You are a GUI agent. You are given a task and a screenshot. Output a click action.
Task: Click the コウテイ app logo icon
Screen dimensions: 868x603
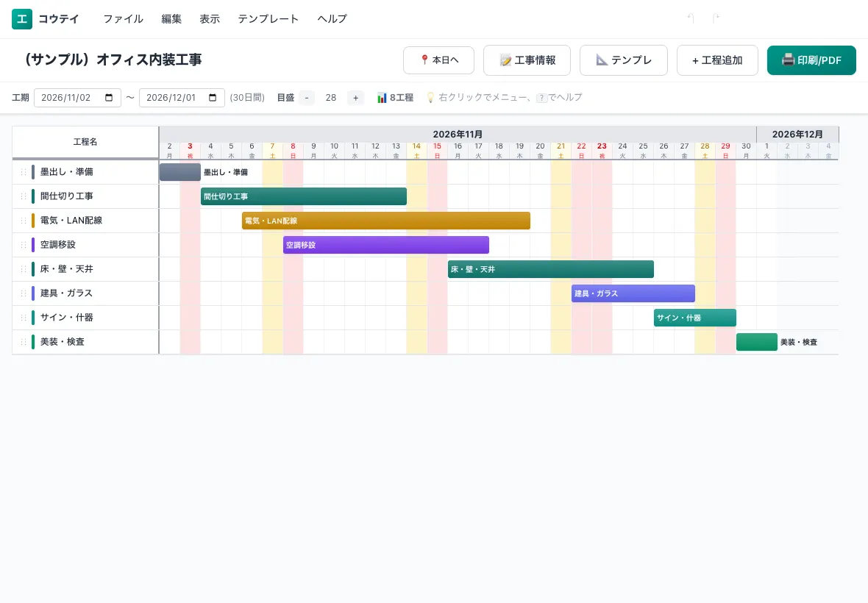coord(22,19)
